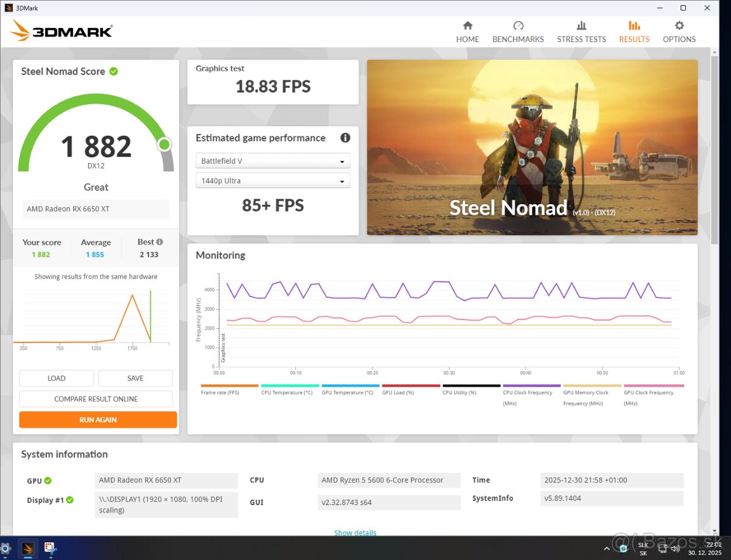The width and height of the screenshot is (731, 560).
Task: Toggle the GPU Temperature legend series
Action: [x=349, y=392]
